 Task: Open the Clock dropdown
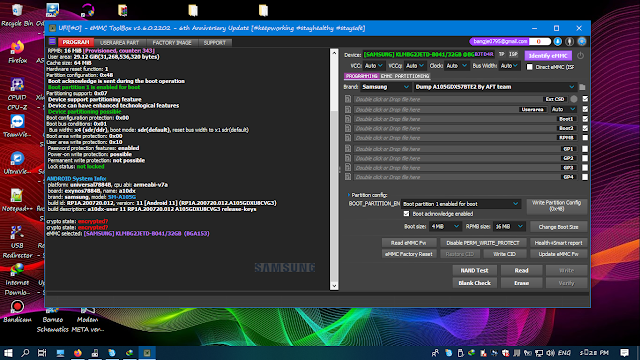(456, 66)
